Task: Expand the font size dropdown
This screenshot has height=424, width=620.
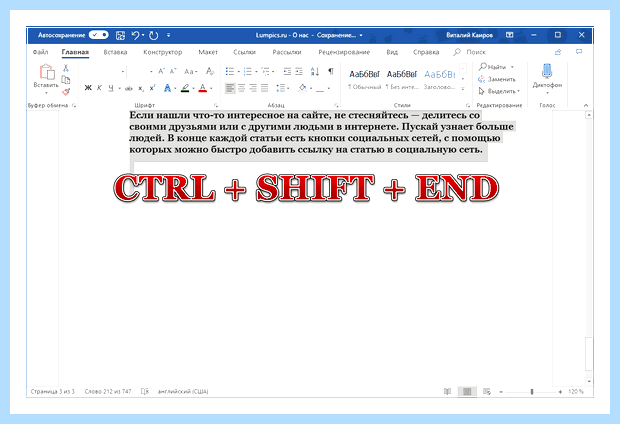Action: click(x=151, y=72)
